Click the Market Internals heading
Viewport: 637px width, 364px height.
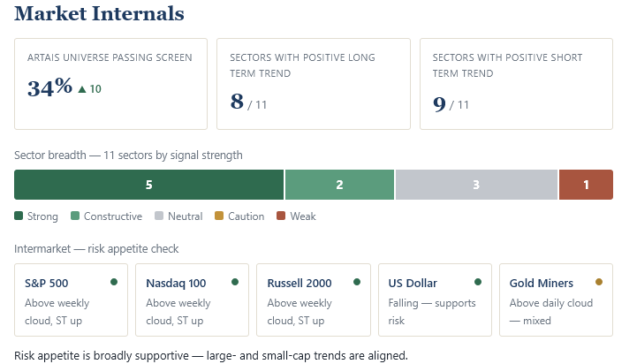tap(99, 13)
